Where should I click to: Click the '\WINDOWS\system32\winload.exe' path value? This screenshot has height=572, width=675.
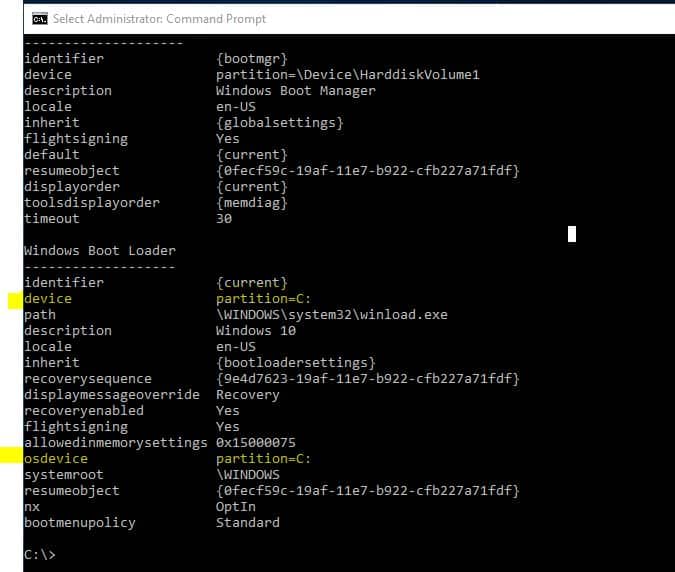pos(332,315)
